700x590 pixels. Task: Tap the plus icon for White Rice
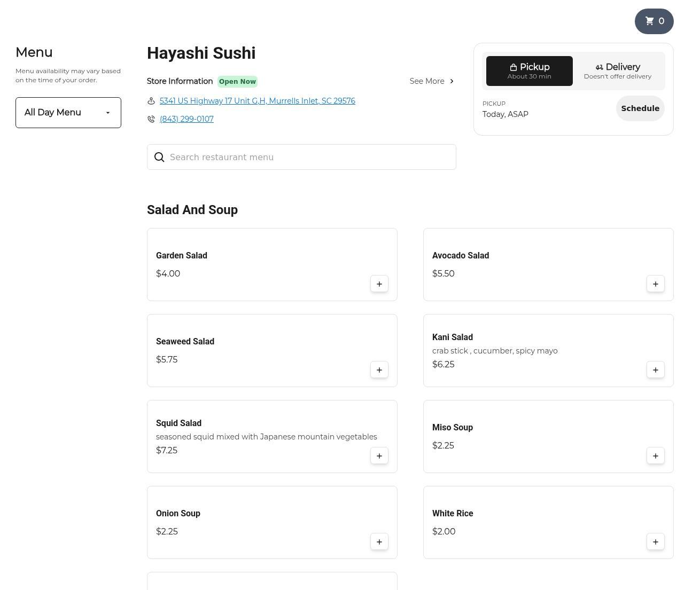(x=656, y=542)
